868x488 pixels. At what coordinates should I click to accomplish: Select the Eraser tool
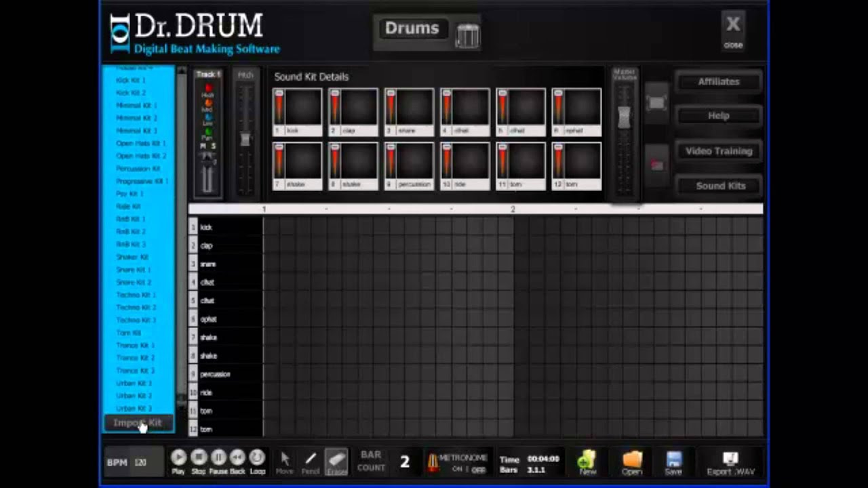(336, 462)
